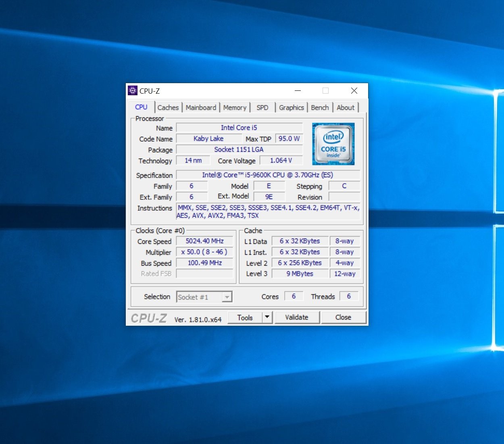Minimize the CPU-Z window
504x444 pixels.
[298, 91]
